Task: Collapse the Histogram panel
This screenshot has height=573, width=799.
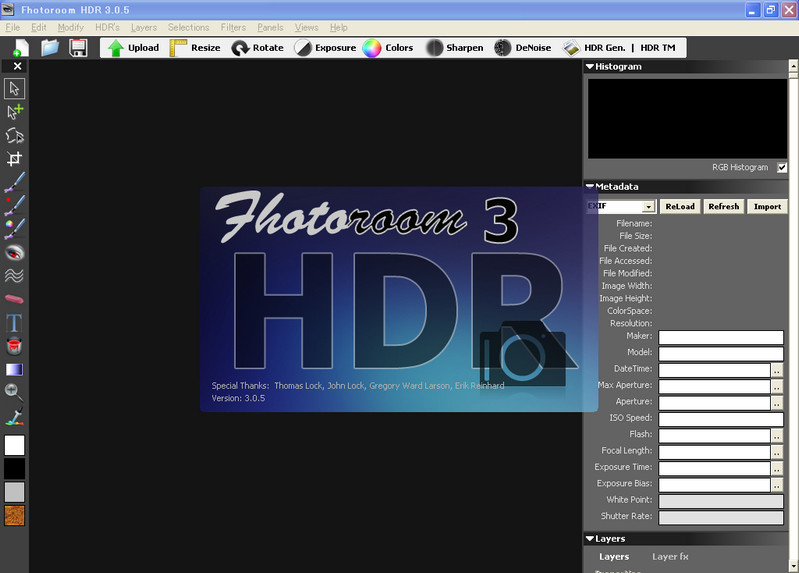Action: coord(590,67)
